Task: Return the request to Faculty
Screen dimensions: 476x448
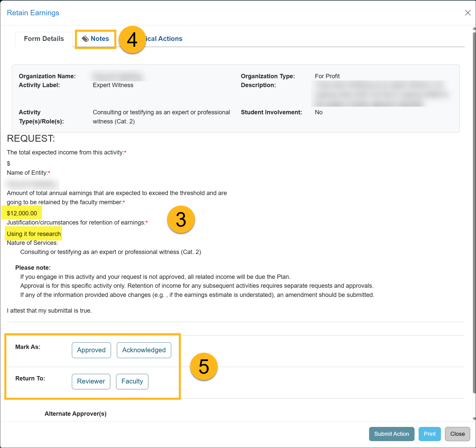Action: (132, 381)
